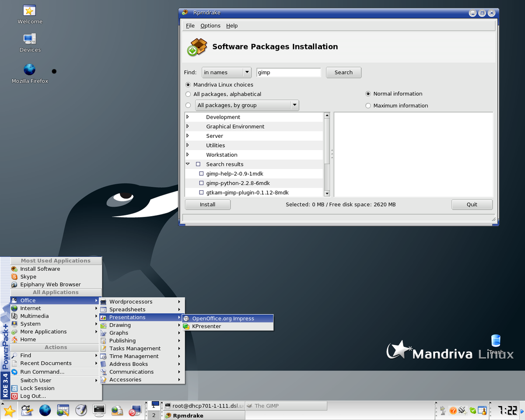Click the clock-with-pen panel launcher
525x420 pixels.
[81, 410]
